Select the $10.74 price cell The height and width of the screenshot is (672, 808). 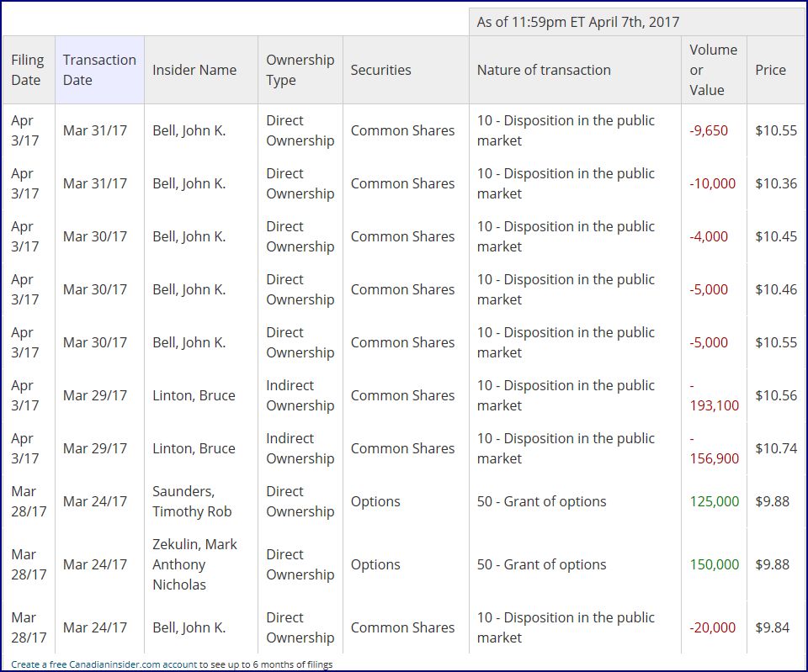pos(776,448)
